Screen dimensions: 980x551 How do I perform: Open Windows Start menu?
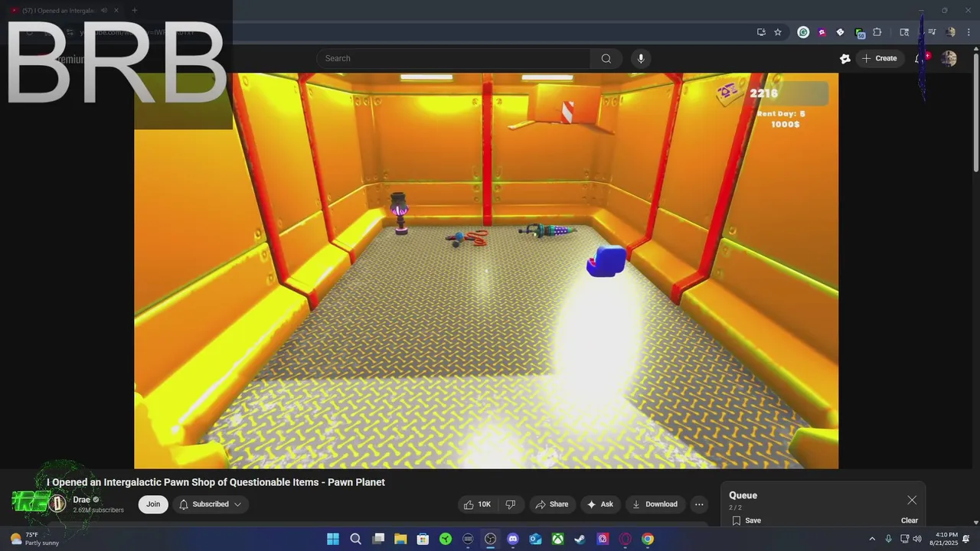click(x=333, y=539)
